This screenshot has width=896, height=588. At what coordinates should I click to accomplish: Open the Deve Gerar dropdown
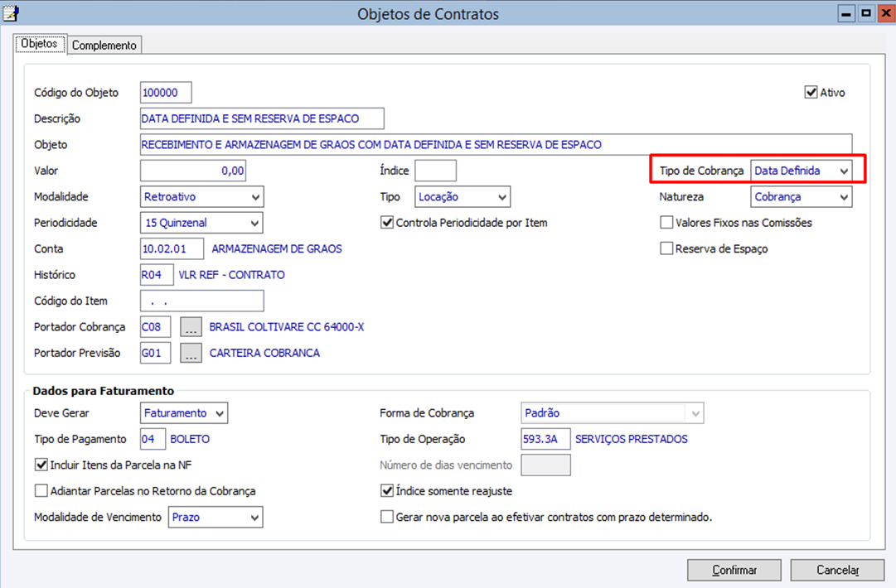click(x=184, y=413)
